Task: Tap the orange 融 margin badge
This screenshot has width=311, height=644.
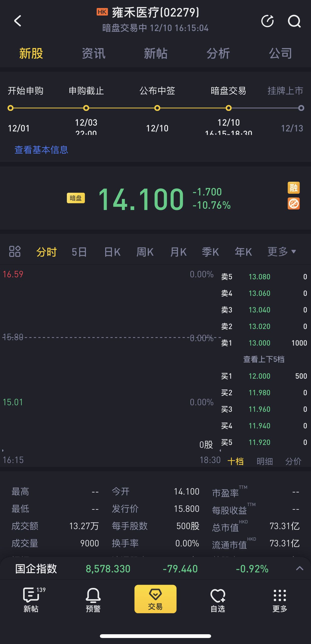Action: (x=293, y=188)
